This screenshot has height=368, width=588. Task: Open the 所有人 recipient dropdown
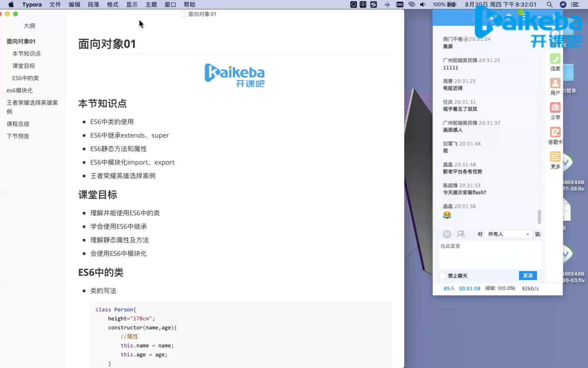click(508, 234)
